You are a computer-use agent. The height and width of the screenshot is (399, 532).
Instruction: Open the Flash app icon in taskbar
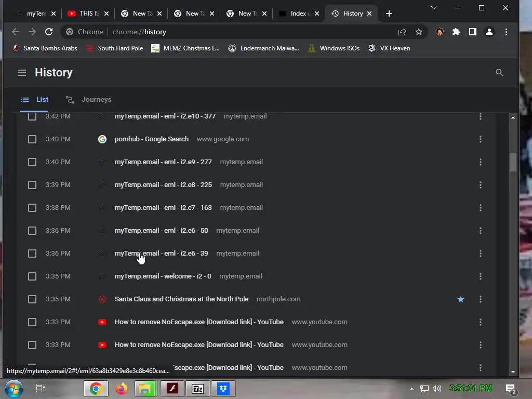[172, 389]
